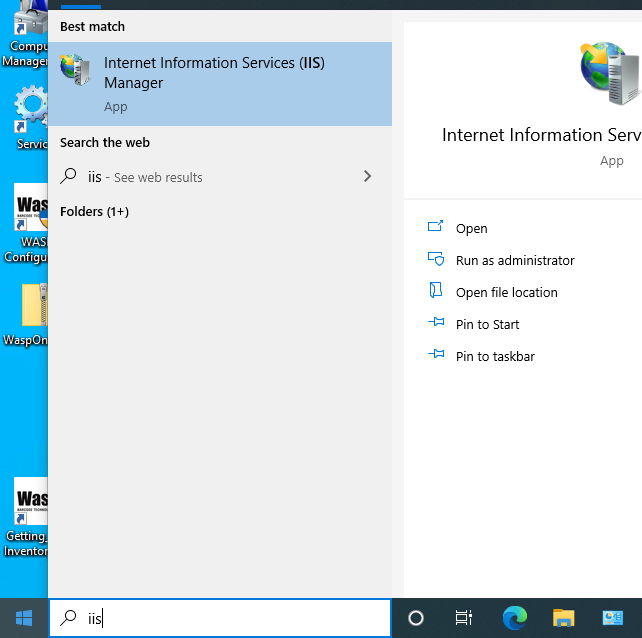The image size is (642, 638).
Task: Click the search box magnifier icon
Action: (x=68, y=618)
